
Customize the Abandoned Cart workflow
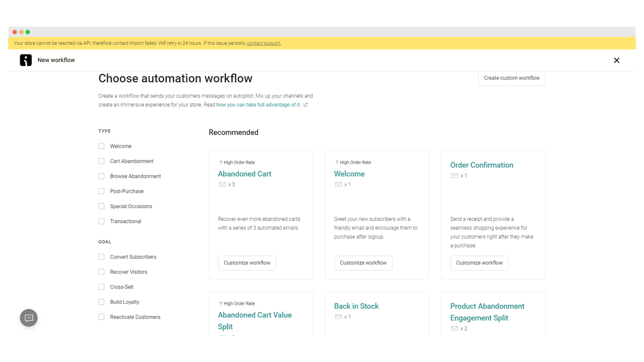[x=247, y=263]
